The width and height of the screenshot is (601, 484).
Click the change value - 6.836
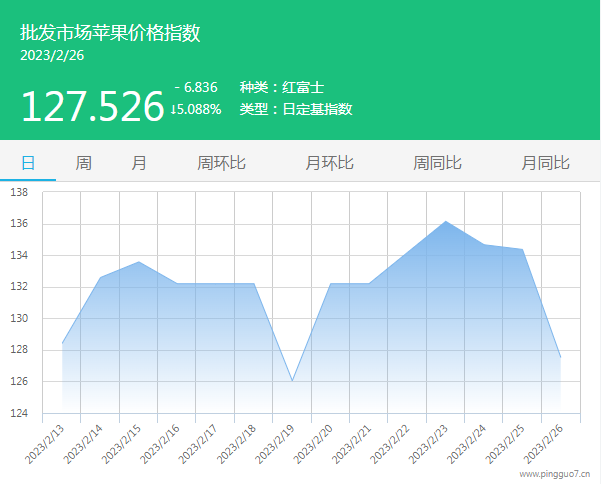coord(196,87)
